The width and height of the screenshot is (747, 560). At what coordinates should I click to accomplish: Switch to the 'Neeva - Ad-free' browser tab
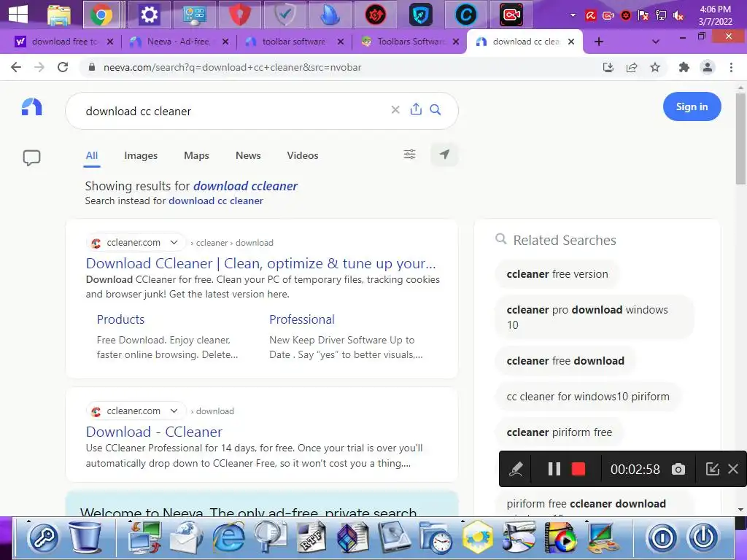pos(178,42)
